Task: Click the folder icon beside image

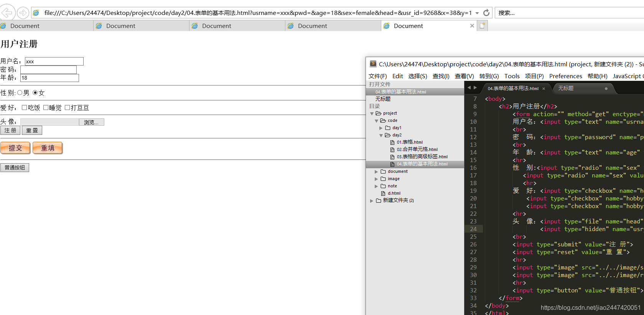Action: coord(383,179)
